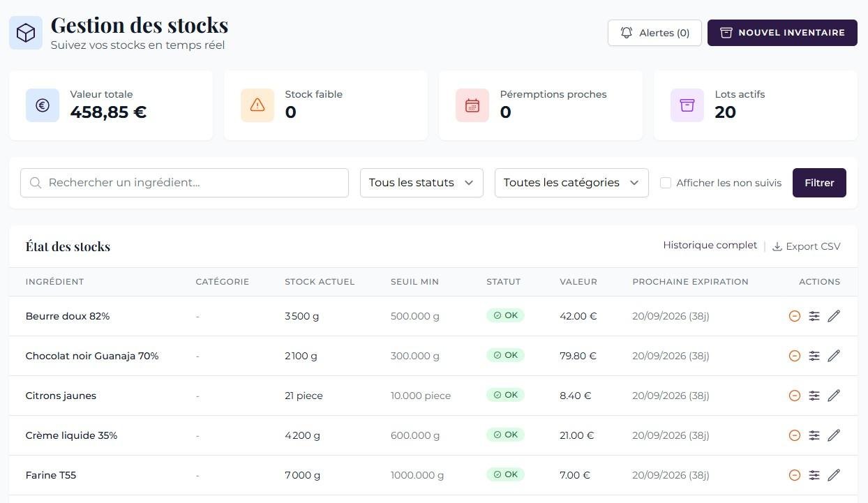Screen dimensions: 868x503
Task: Edit Citrons jaunes with pencil icon
Action: (x=834, y=396)
